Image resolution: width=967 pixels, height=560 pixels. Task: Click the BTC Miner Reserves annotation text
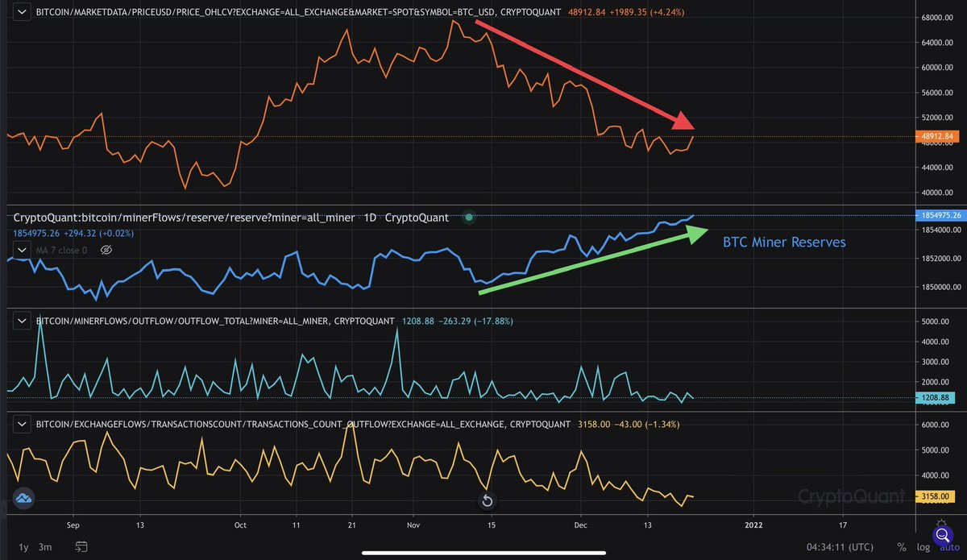pos(784,242)
